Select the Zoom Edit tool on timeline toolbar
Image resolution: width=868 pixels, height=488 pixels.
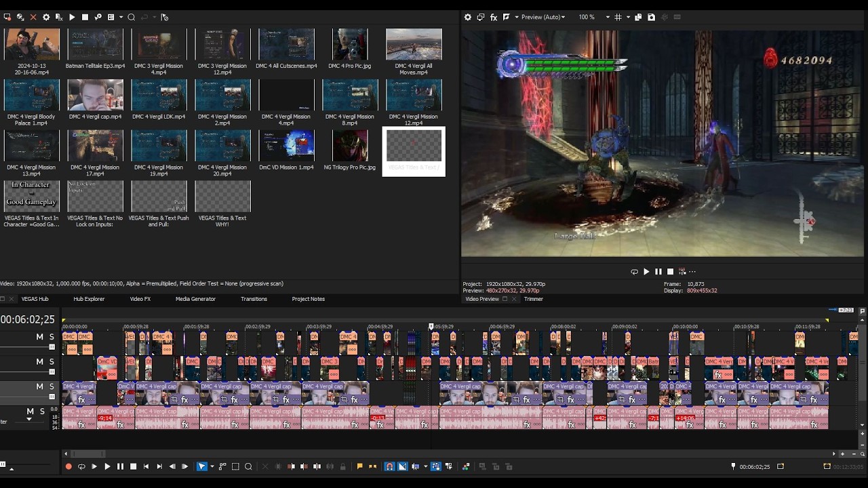pos(248,466)
